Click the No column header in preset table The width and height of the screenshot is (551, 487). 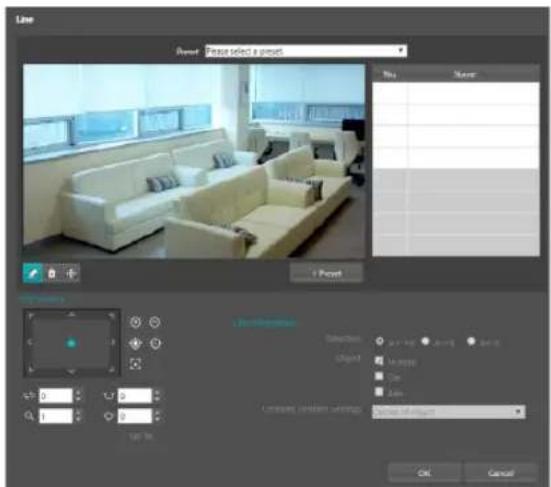click(389, 74)
